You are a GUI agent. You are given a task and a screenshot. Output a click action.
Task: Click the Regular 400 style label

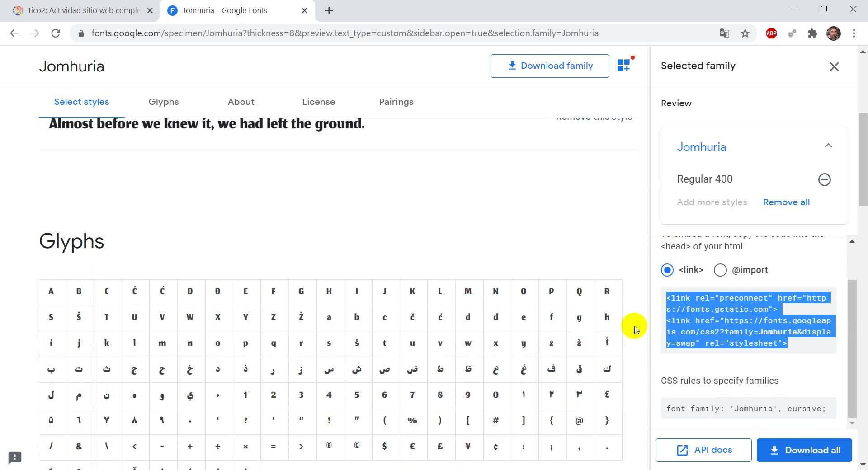[x=704, y=179]
